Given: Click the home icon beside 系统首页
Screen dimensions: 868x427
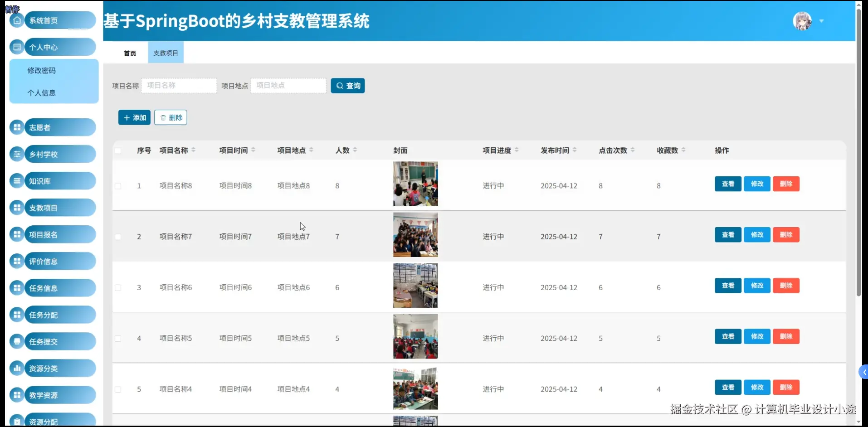Looking at the screenshot, I should click(x=17, y=20).
